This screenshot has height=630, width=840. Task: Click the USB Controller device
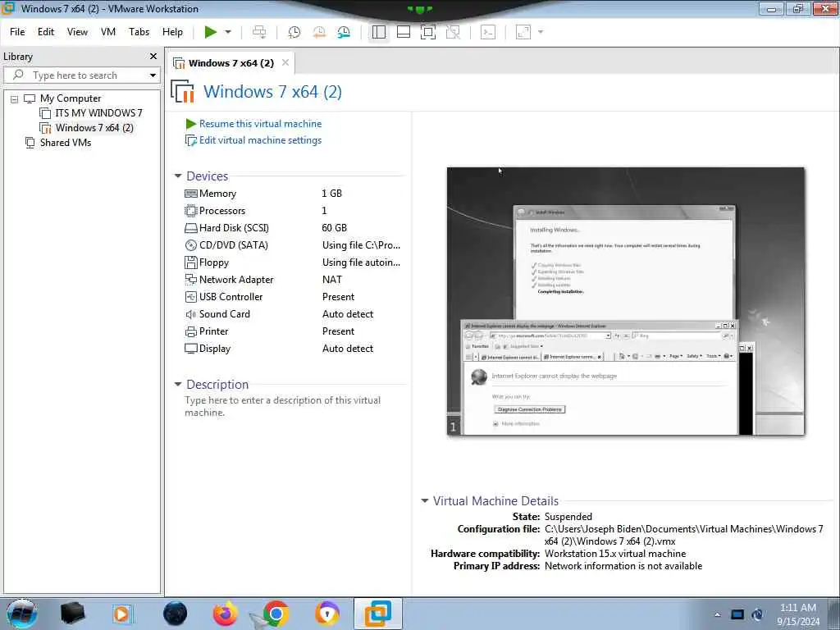(x=231, y=297)
